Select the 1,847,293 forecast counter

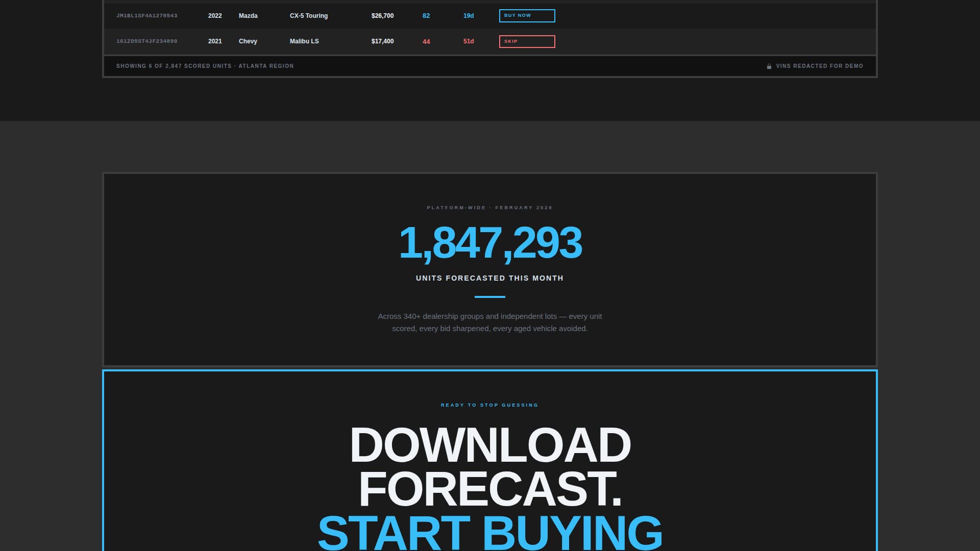[490, 244]
